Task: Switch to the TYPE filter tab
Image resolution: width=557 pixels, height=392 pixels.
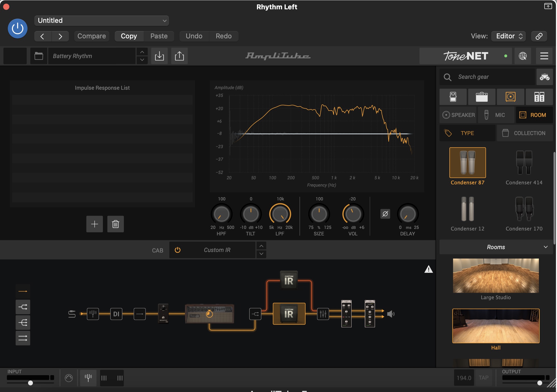Action: coord(467,133)
